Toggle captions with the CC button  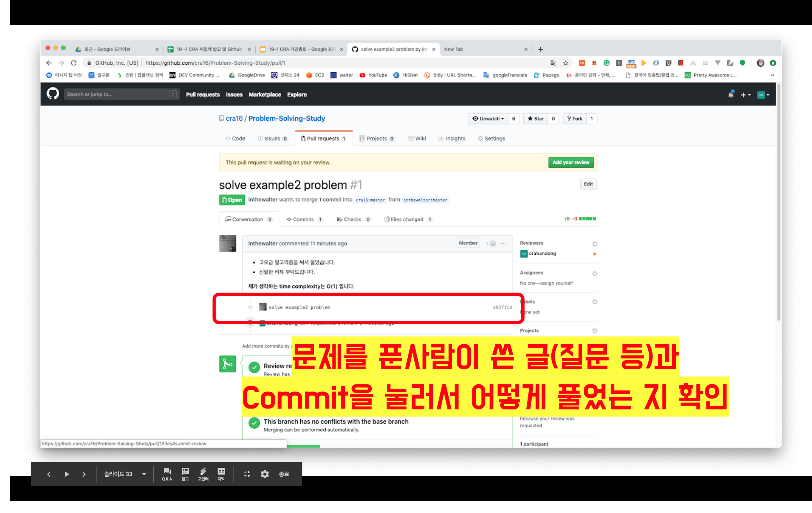[x=221, y=474]
